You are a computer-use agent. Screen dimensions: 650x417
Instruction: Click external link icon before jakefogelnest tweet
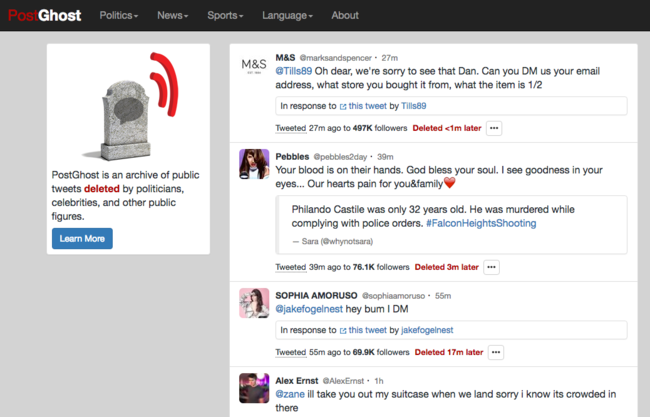click(x=343, y=331)
